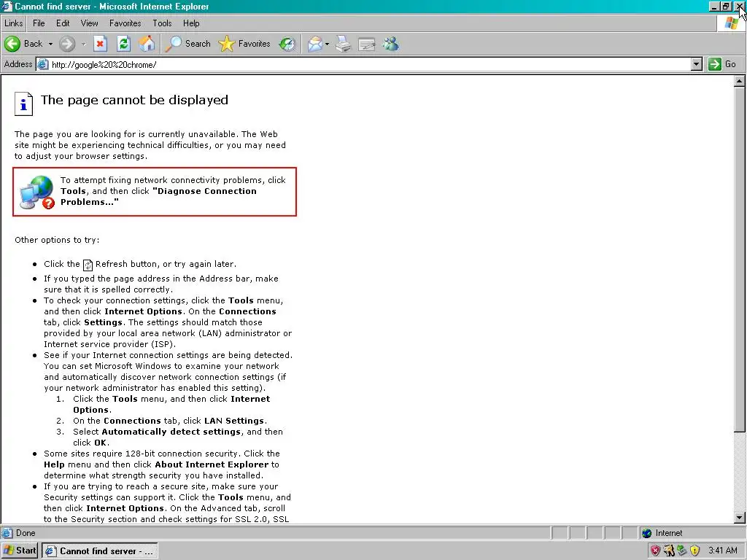Click the 'Diagnose Connection Problems...' bold text
747x560 pixels.
point(158,197)
